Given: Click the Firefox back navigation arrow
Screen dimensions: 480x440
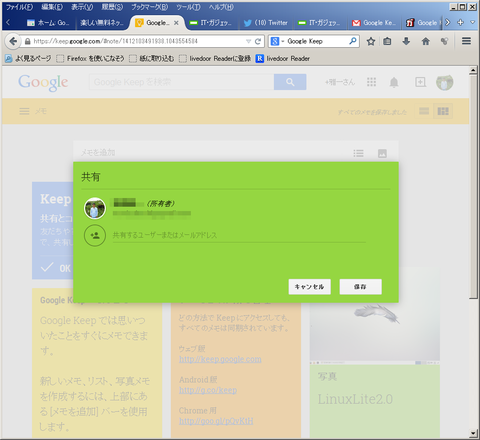Looking at the screenshot, I should pos(13,41).
